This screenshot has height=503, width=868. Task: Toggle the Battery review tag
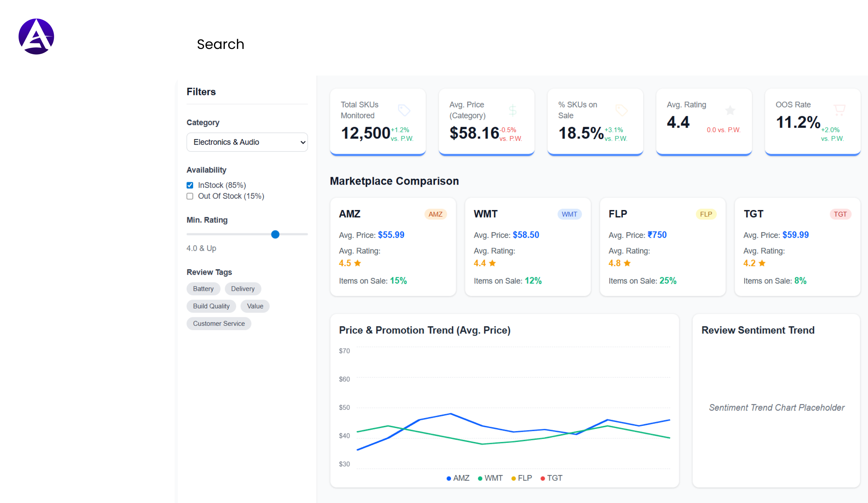203,289
